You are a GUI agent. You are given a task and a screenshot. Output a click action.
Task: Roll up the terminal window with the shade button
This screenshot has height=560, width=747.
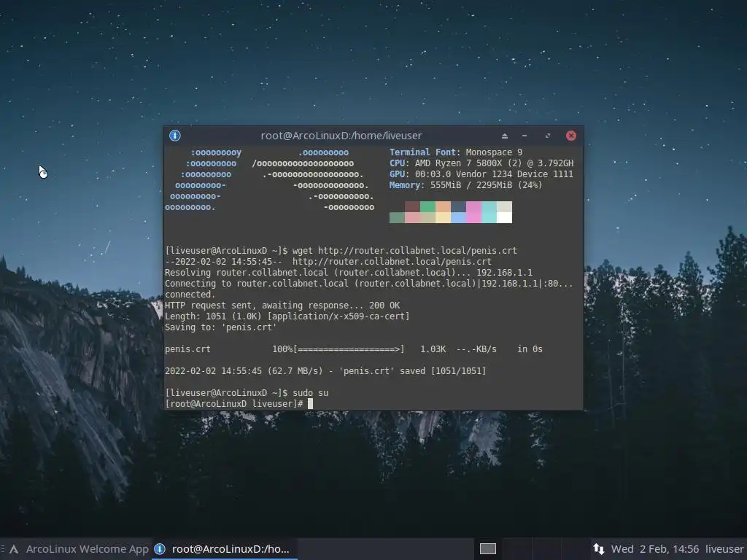click(x=505, y=136)
